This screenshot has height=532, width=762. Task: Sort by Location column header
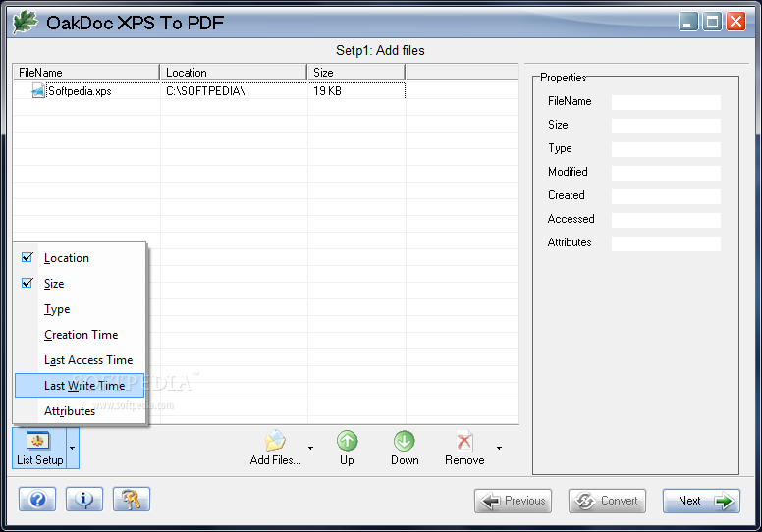[234, 72]
